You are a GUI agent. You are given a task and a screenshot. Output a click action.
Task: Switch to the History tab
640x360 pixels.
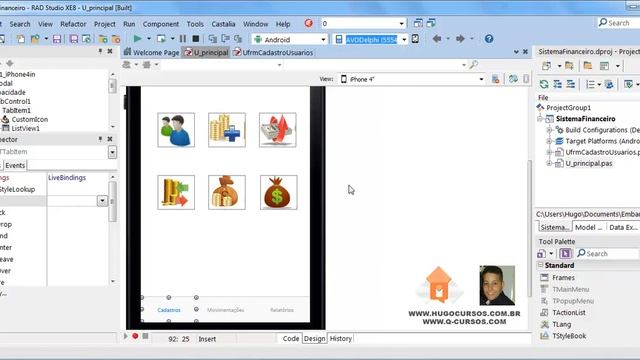pyautogui.click(x=340, y=338)
